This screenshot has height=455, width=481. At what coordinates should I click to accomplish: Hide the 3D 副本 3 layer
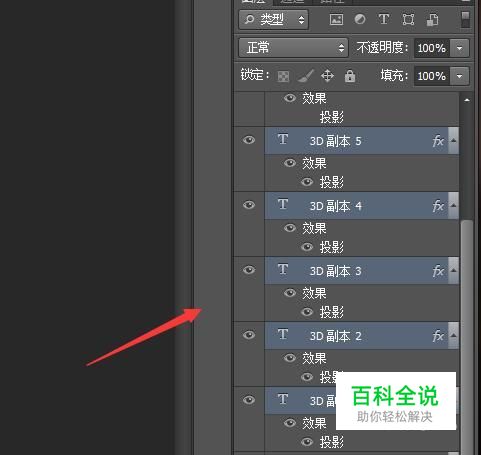249,270
